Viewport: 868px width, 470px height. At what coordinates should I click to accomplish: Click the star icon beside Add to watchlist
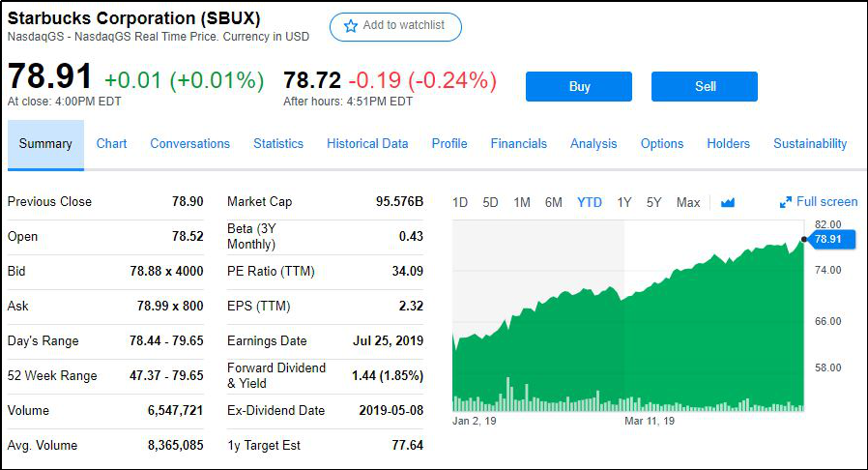tap(350, 26)
